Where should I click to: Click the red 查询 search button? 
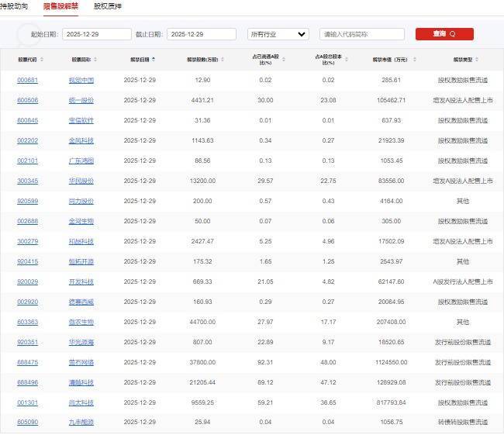(x=444, y=34)
